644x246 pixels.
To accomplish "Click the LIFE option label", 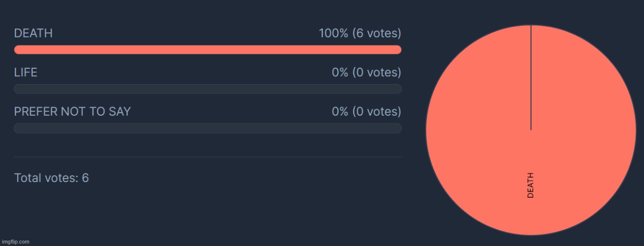I will point(26,72).
